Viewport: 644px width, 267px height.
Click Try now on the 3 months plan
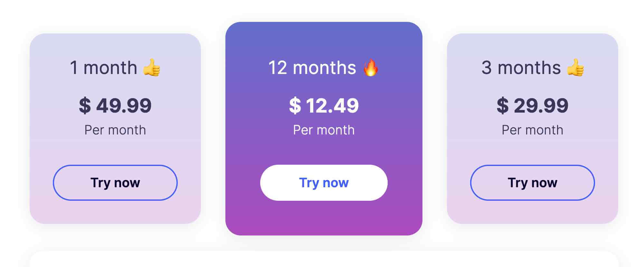pos(533,183)
